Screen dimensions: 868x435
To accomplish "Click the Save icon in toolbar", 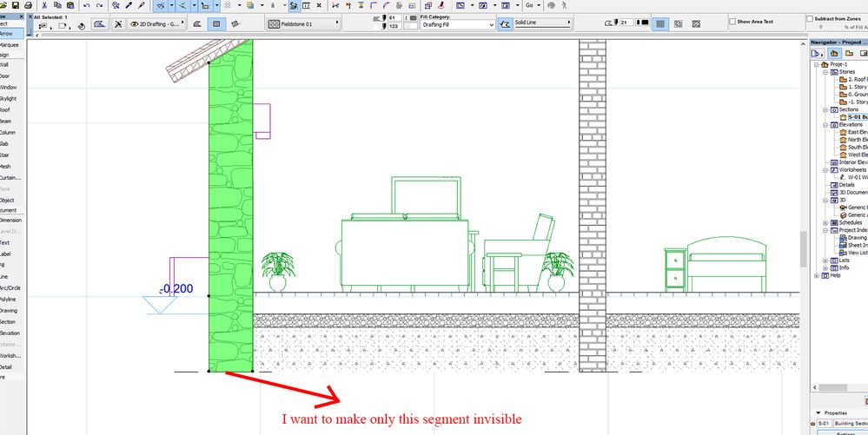I will pos(16,5).
